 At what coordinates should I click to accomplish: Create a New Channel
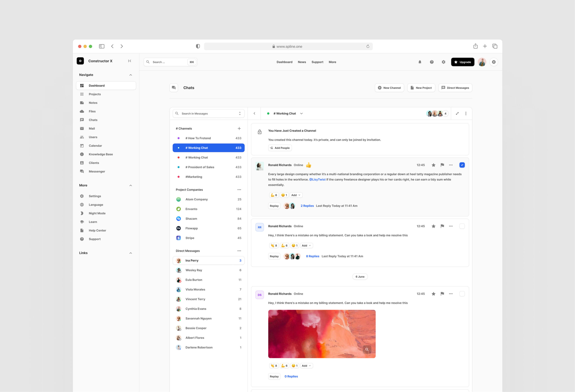[389, 88]
